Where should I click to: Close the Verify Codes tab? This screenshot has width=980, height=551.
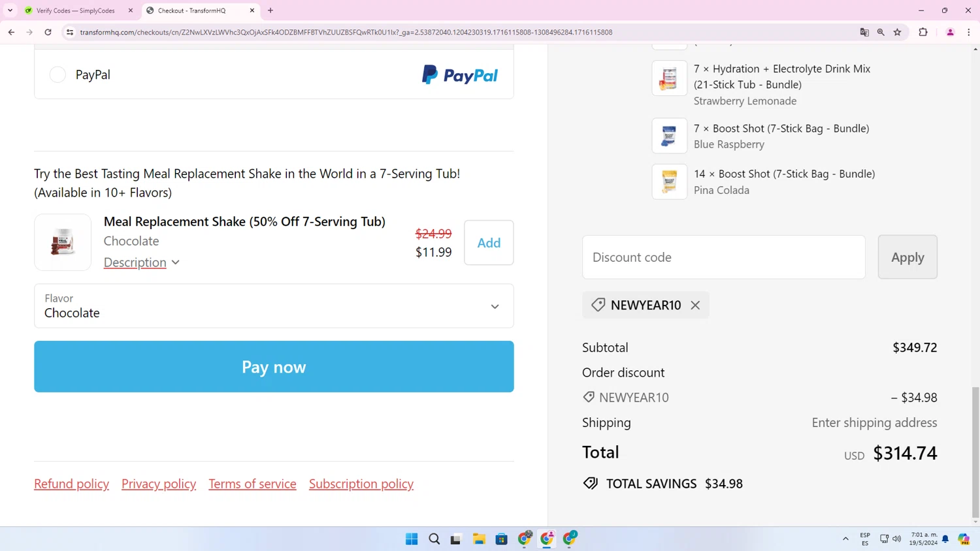click(131, 10)
